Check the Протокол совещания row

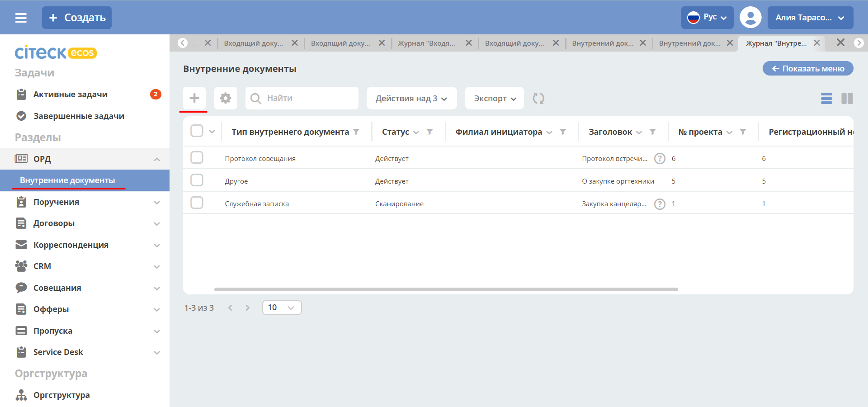pos(197,157)
